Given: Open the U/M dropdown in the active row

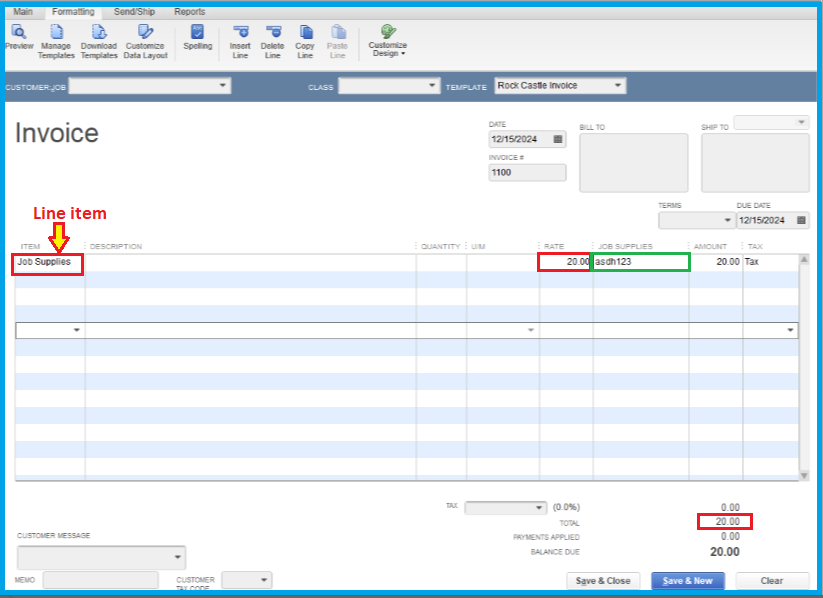Looking at the screenshot, I should [531, 330].
